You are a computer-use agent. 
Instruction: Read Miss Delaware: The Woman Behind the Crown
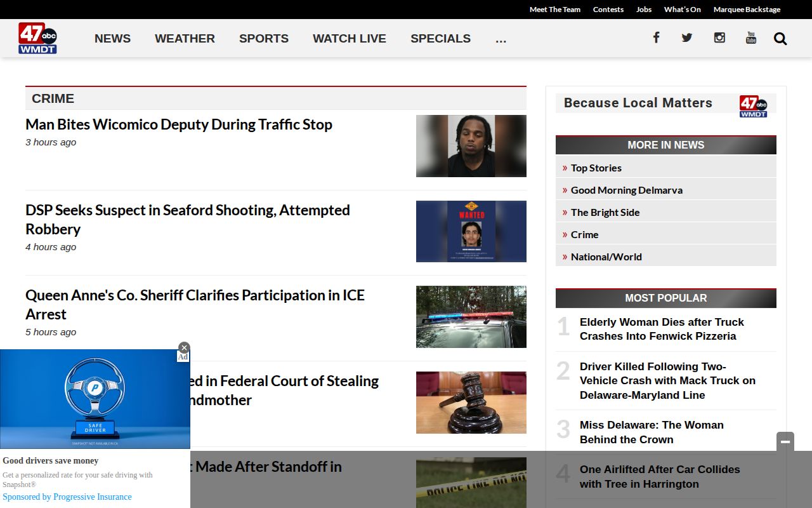[x=652, y=432]
